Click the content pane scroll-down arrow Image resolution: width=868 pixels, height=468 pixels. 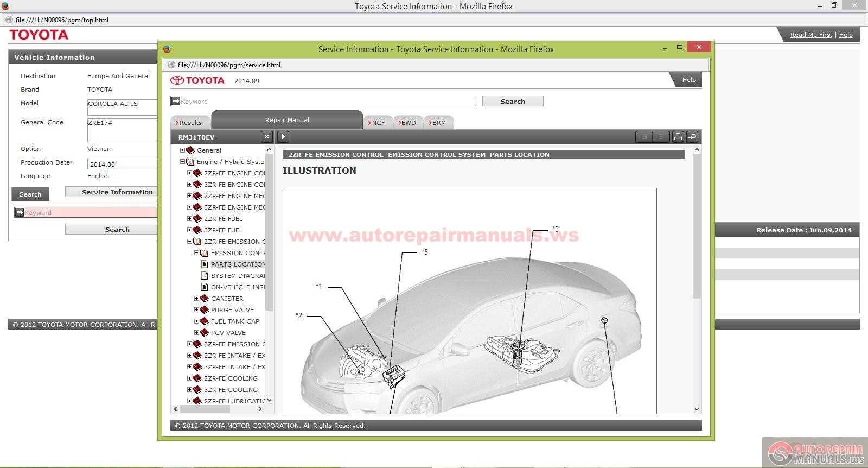pos(697,409)
